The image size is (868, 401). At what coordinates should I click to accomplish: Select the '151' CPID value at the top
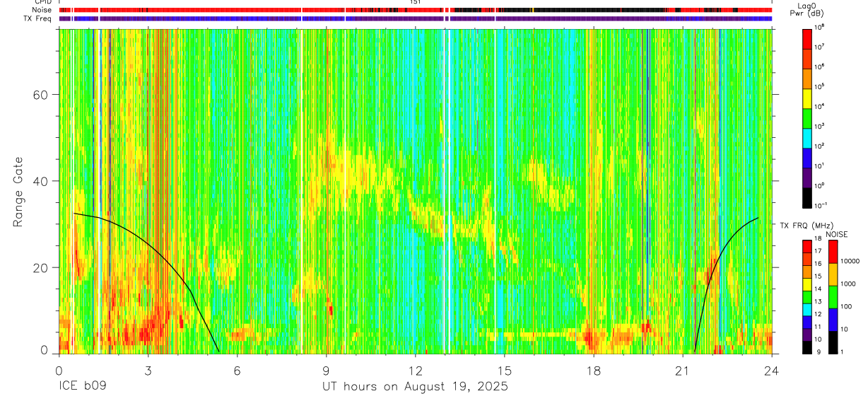415,2
